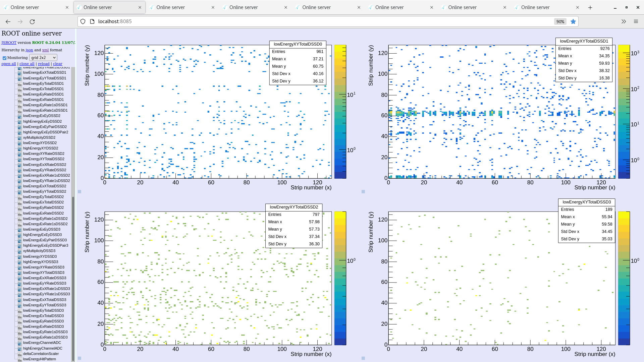The width and height of the screenshot is (644, 362).
Task: Uncheck the Monitoring checkbox
Action: pos(4,58)
